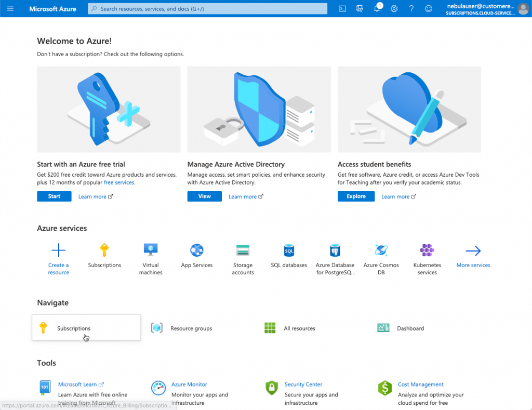The width and height of the screenshot is (532, 410).
Task: Open the free services link
Action: [x=119, y=182]
